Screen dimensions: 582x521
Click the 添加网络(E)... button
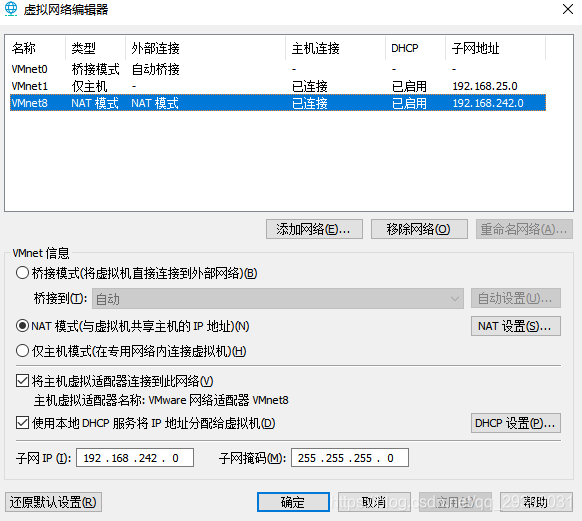(314, 229)
